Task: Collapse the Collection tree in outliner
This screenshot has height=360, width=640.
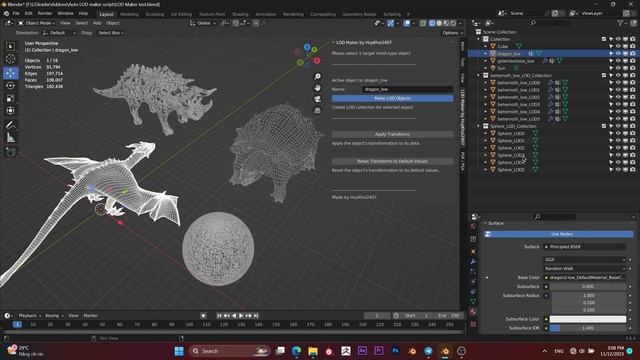Action: point(478,39)
